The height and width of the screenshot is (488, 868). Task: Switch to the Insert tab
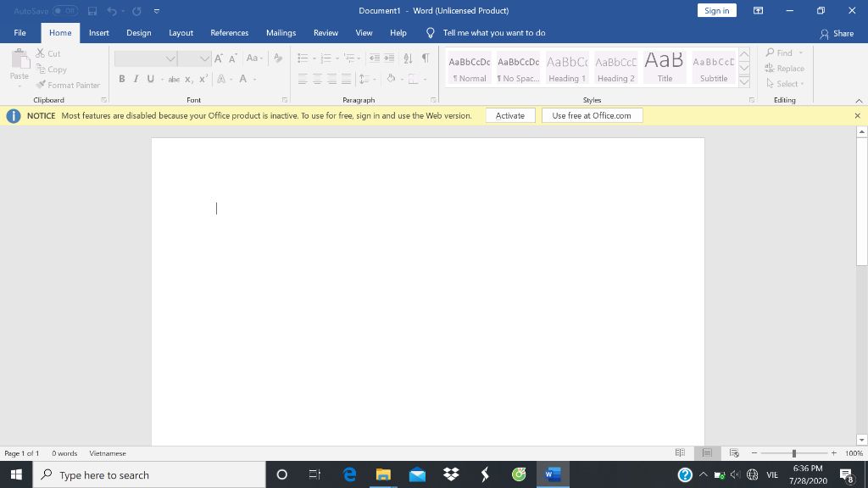pos(98,33)
